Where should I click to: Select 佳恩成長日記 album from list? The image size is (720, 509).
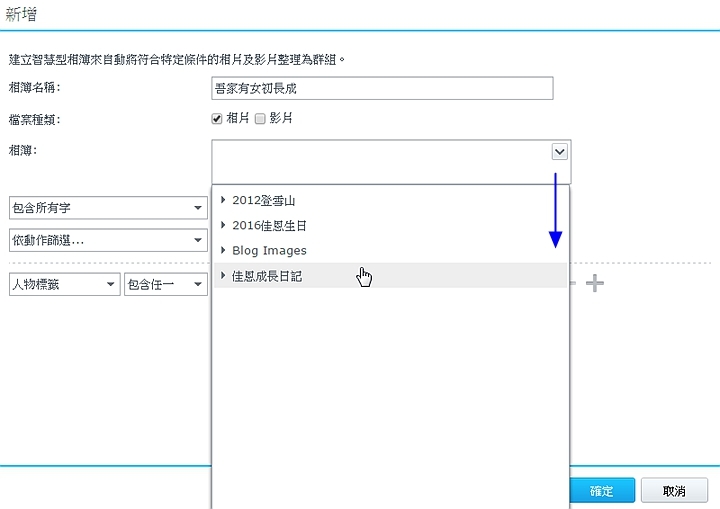[269, 276]
